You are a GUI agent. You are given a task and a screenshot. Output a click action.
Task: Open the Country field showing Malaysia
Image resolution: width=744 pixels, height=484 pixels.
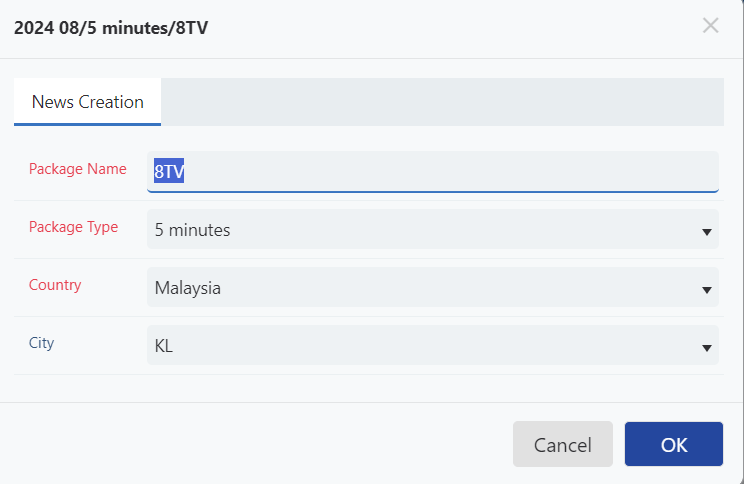433,287
